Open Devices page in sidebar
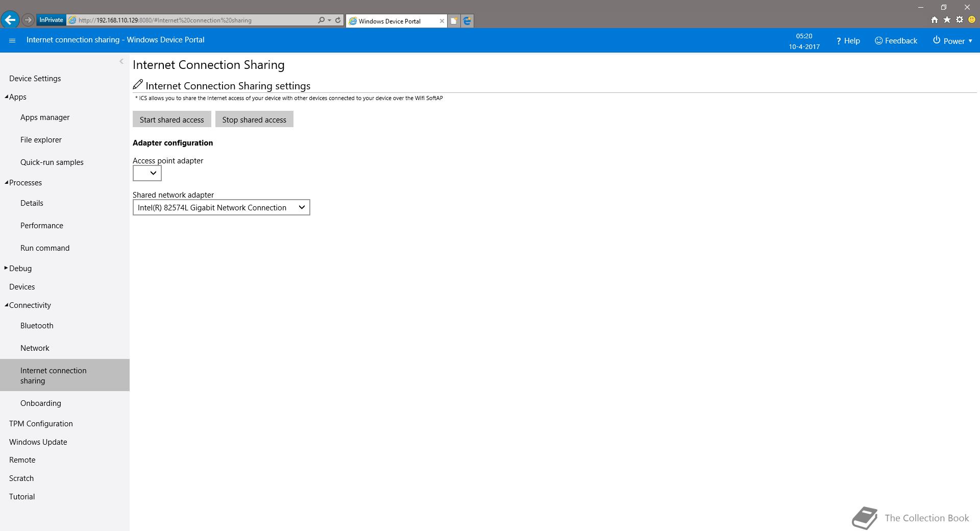Image resolution: width=980 pixels, height=531 pixels. pyautogui.click(x=22, y=287)
